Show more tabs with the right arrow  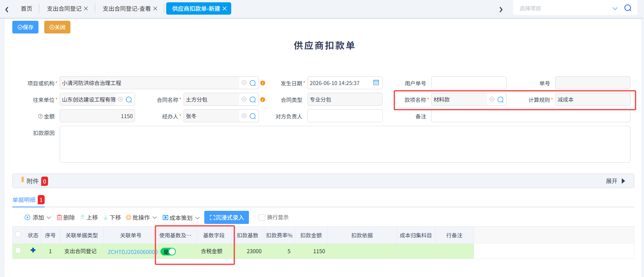(x=501, y=9)
